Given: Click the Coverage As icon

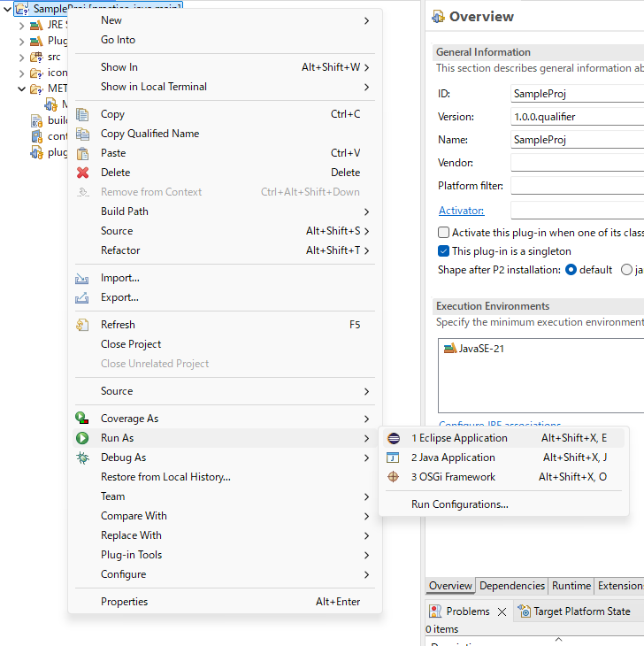Looking at the screenshot, I should (82, 419).
